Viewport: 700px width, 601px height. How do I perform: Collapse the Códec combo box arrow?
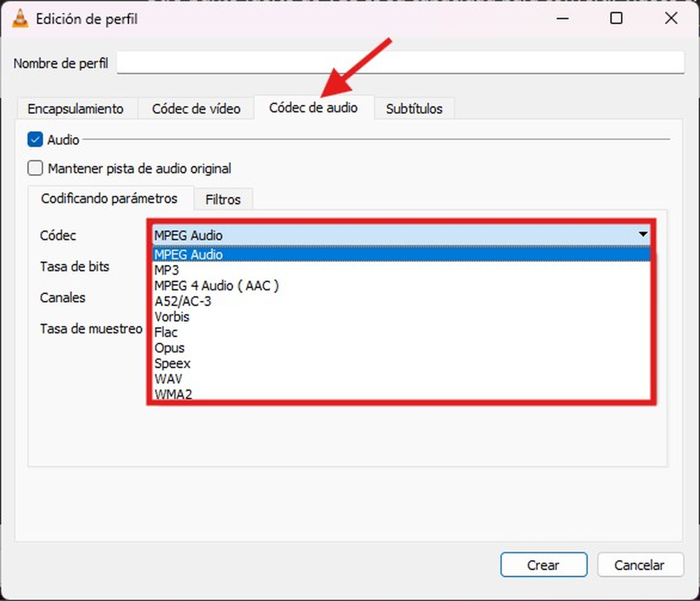(643, 234)
